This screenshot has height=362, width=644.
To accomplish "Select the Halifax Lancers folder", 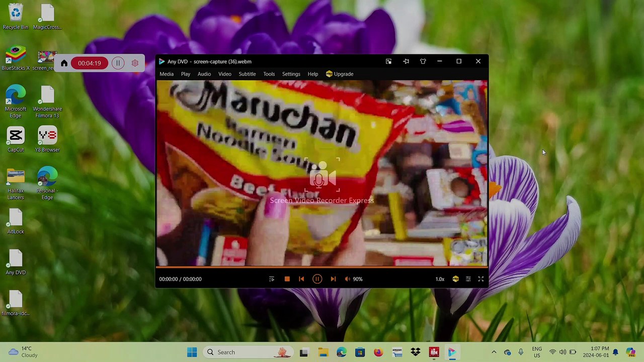I will [x=16, y=184].
